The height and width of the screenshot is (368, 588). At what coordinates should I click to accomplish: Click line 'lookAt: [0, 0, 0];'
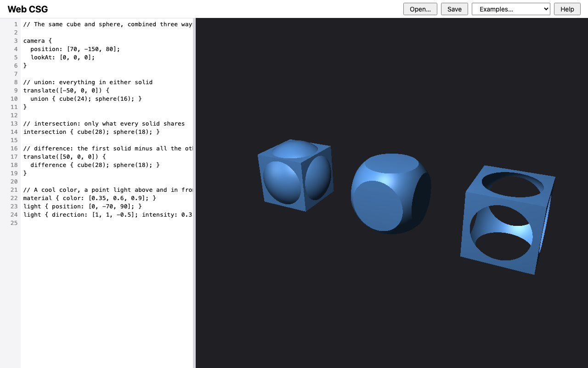62,57
